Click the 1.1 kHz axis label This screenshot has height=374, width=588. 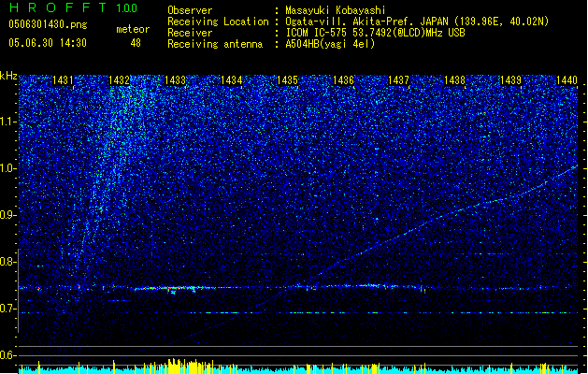[x=7, y=122]
